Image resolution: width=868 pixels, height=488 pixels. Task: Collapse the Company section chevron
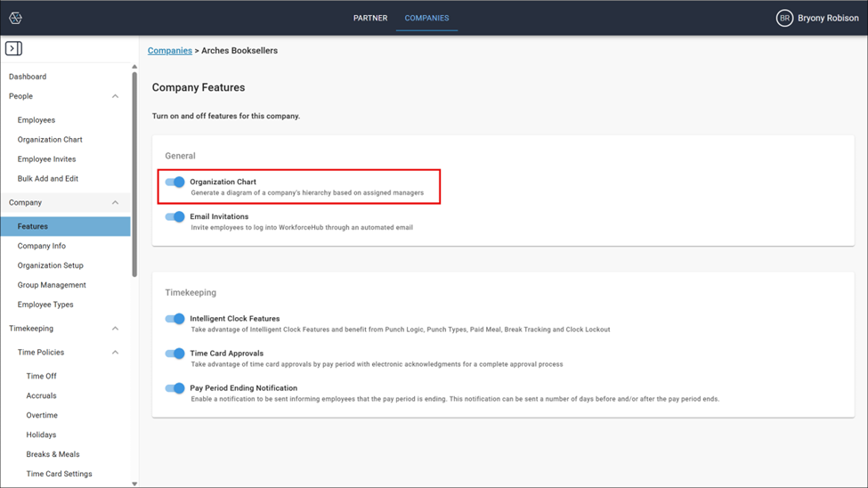click(x=115, y=203)
